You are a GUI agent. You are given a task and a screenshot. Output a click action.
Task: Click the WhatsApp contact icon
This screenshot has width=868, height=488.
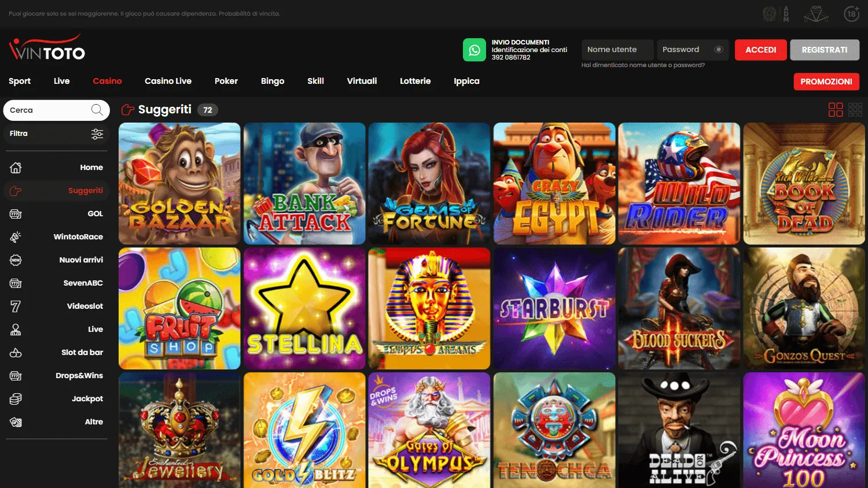(x=475, y=50)
